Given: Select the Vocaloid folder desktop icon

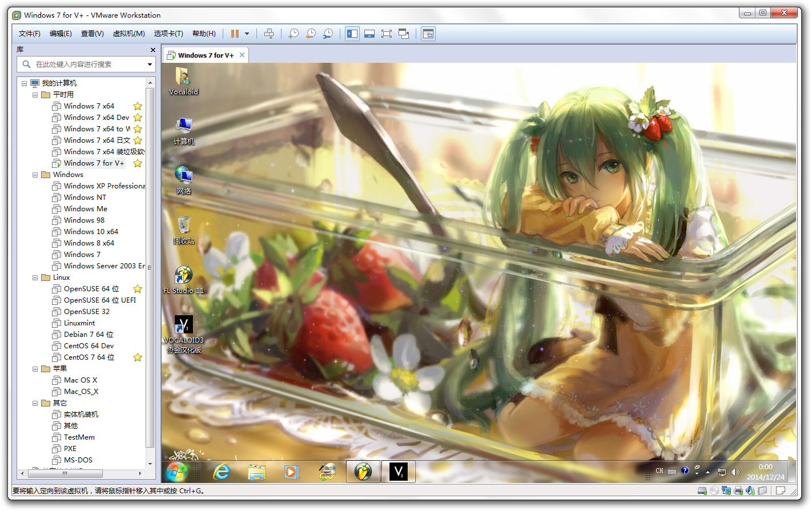Looking at the screenshot, I should pos(183,81).
